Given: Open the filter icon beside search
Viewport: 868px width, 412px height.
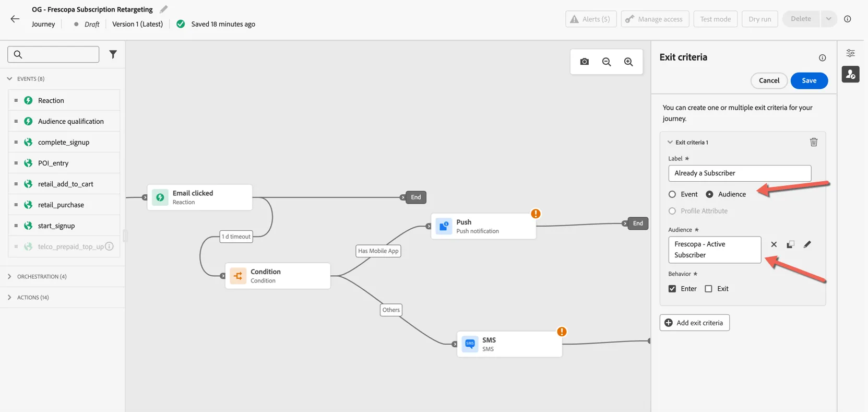Looking at the screenshot, I should click(x=113, y=54).
